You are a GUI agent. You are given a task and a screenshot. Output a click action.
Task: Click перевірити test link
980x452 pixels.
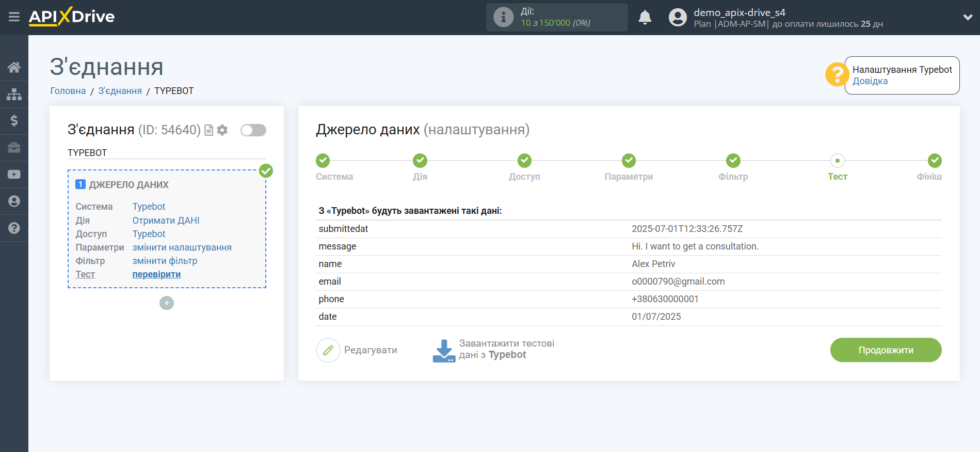[156, 274]
